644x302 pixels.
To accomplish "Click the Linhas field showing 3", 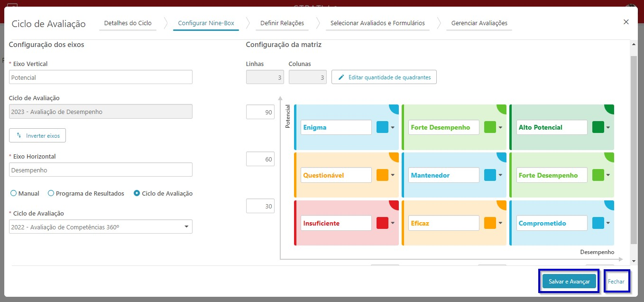I will tap(265, 77).
